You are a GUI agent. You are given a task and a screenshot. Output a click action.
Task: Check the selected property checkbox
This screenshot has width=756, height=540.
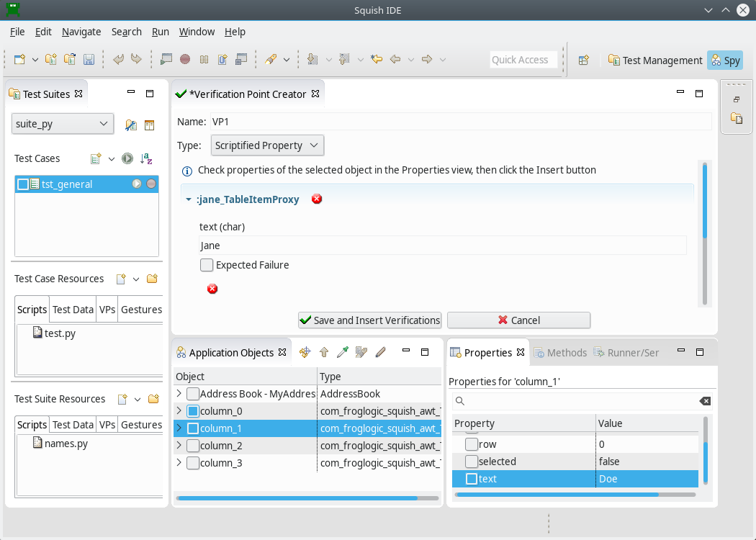[472, 462]
